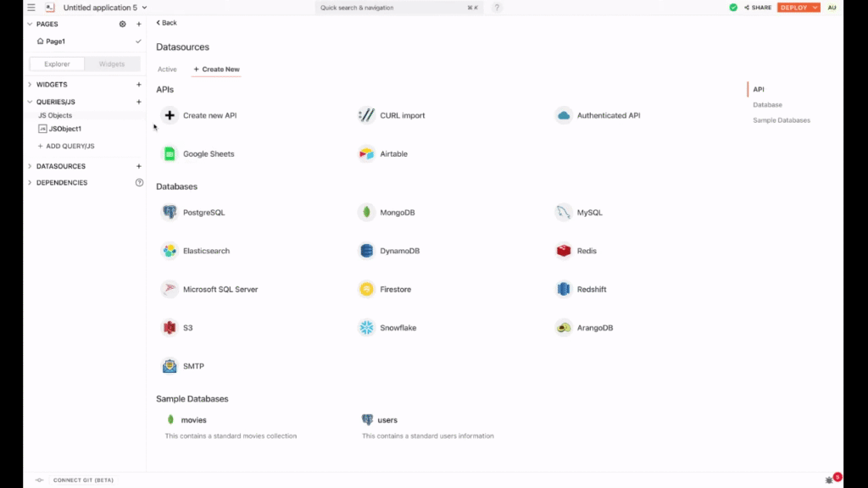
Task: Click ADD QUERY/JS link
Action: 66,146
